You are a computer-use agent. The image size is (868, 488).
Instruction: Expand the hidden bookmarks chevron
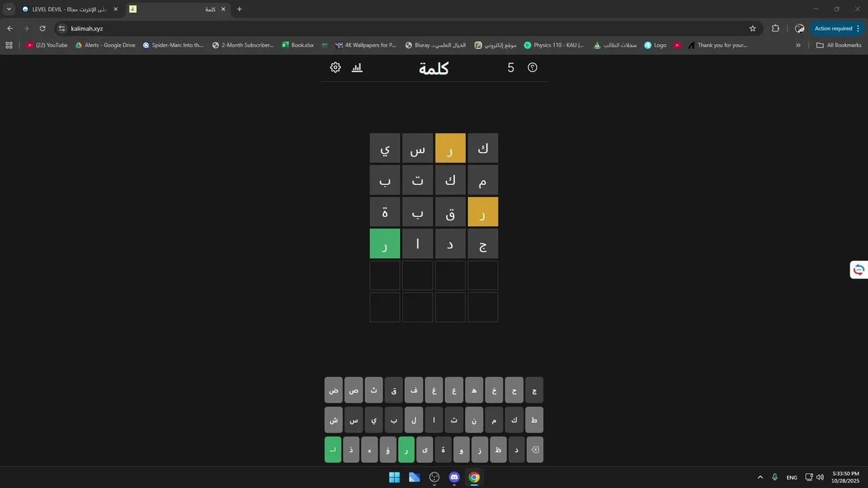tap(798, 45)
